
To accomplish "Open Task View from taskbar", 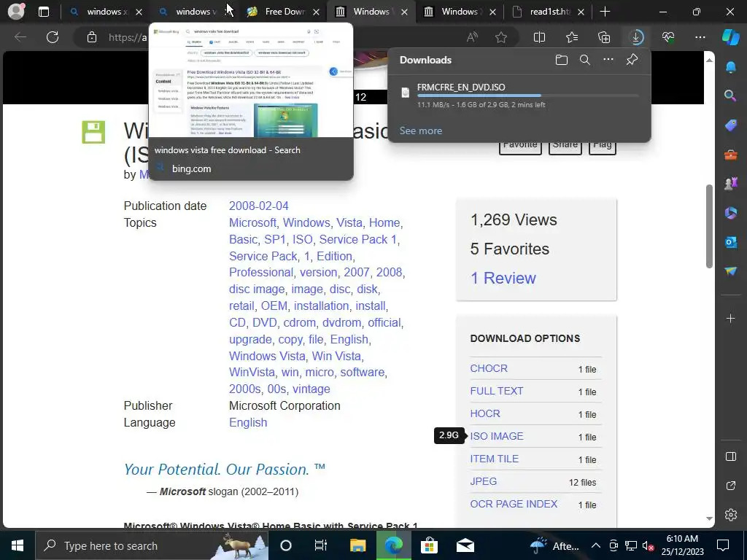I will [x=321, y=545].
